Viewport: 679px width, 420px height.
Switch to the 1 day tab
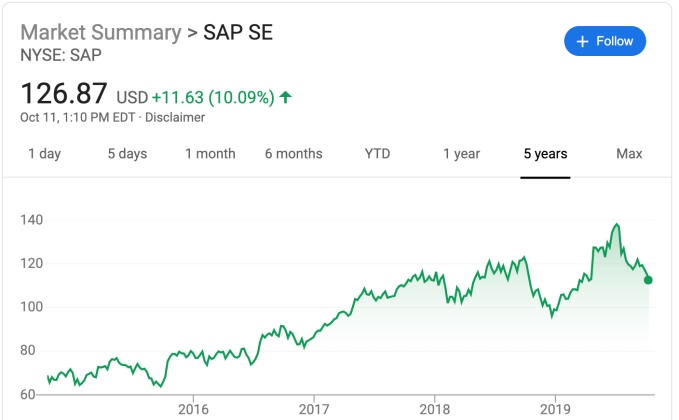pos(44,154)
